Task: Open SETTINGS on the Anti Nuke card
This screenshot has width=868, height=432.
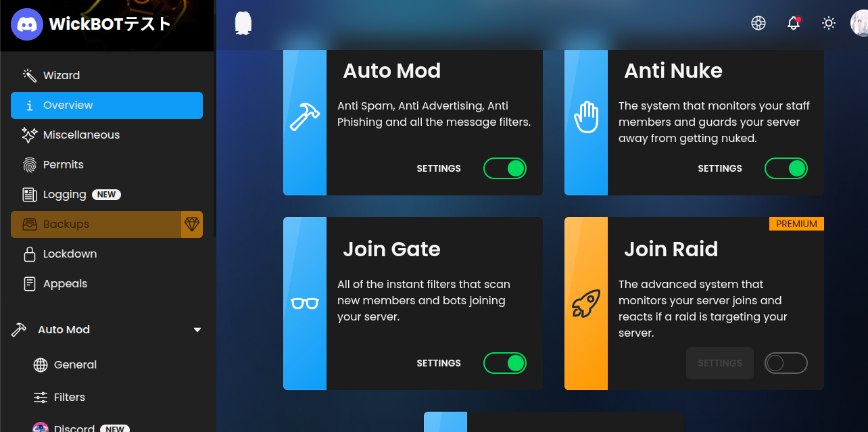Action: (720, 168)
